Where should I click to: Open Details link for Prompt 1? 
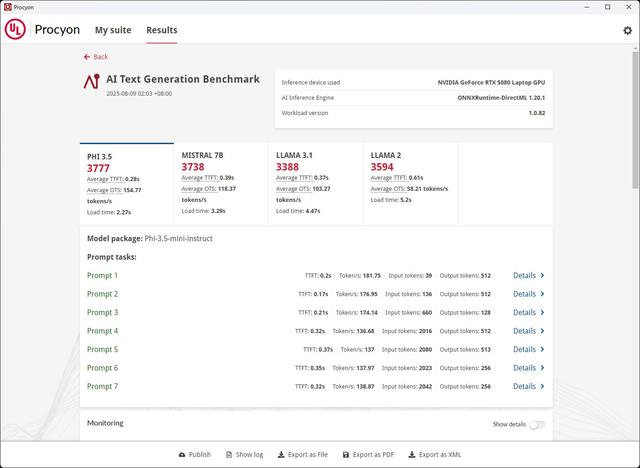[x=524, y=275]
